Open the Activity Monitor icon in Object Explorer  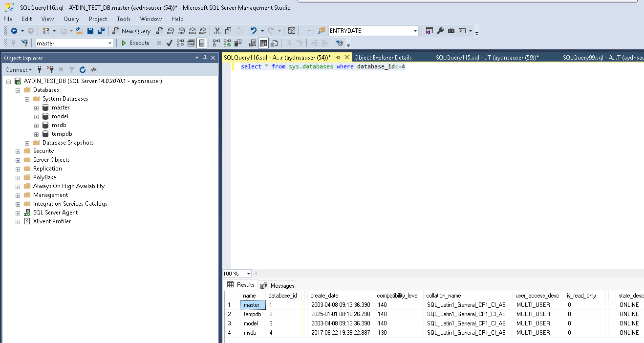[x=93, y=70]
